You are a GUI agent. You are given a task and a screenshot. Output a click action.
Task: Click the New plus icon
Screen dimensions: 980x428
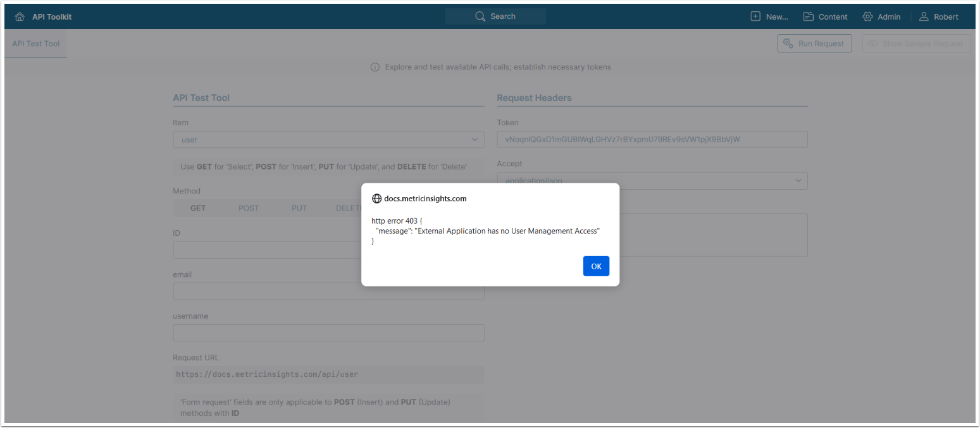[755, 16]
